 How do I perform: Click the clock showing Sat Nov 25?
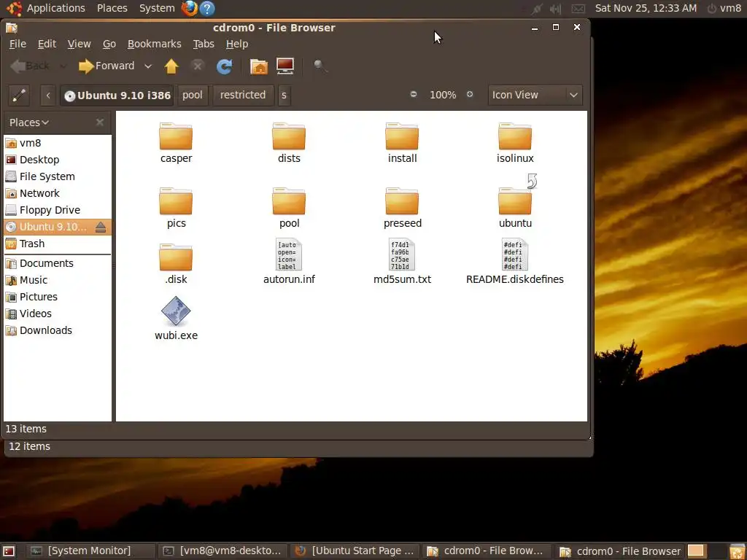(646, 8)
